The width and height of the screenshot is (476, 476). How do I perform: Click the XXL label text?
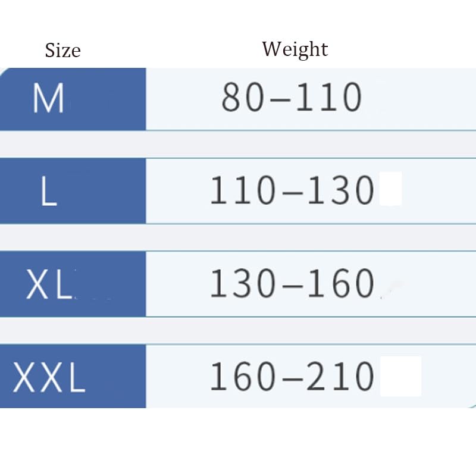coord(49,377)
